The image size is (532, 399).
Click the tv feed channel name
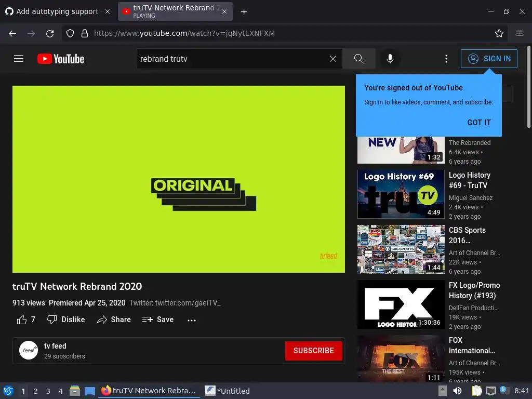[x=55, y=345]
